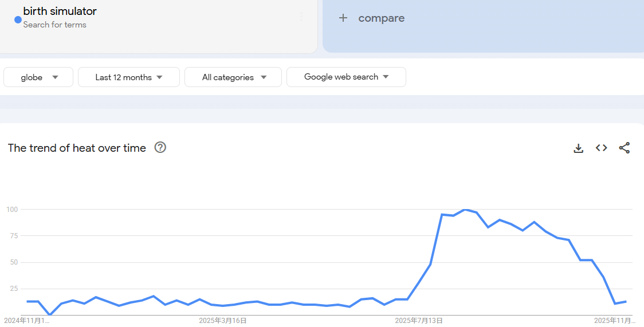Image resolution: width=644 pixels, height=327 pixels.
Task: Open the embed code icon
Action: point(601,148)
